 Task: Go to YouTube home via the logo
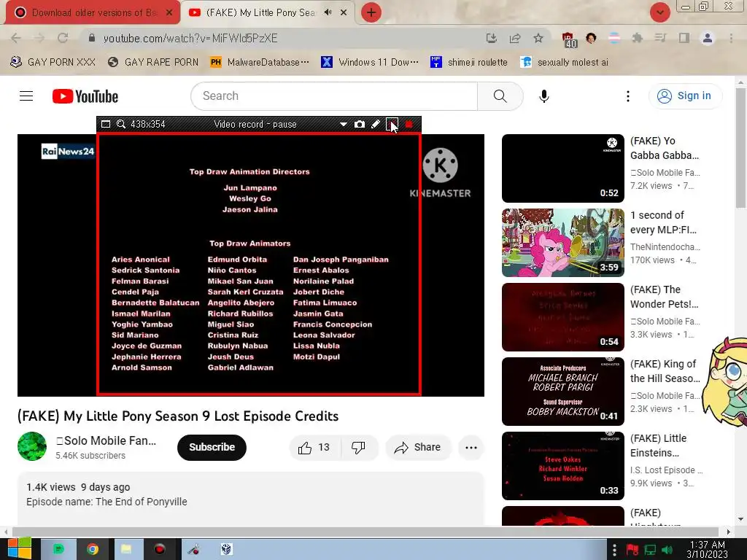(85, 96)
